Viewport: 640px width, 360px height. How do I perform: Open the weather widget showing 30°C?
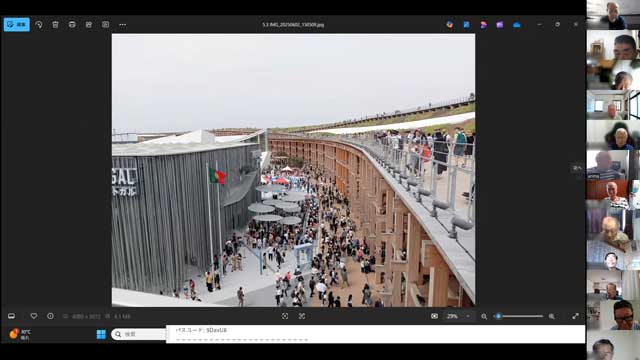point(20,334)
